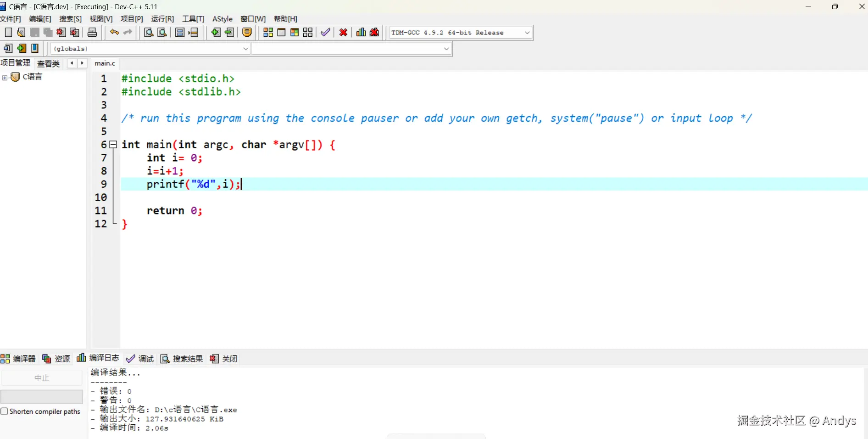Open Project options shield icon

247,32
